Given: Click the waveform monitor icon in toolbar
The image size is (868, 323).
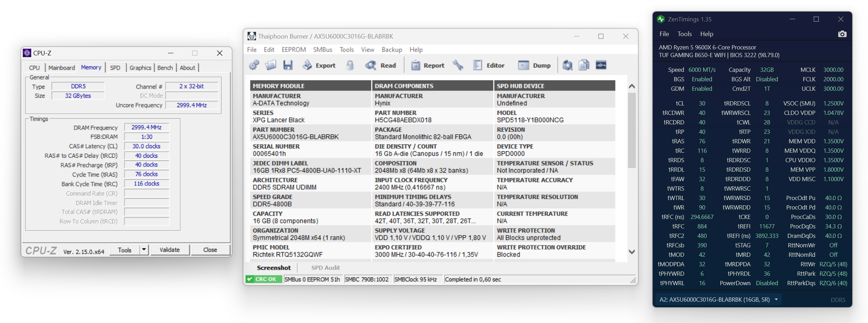Looking at the screenshot, I should (601, 65).
